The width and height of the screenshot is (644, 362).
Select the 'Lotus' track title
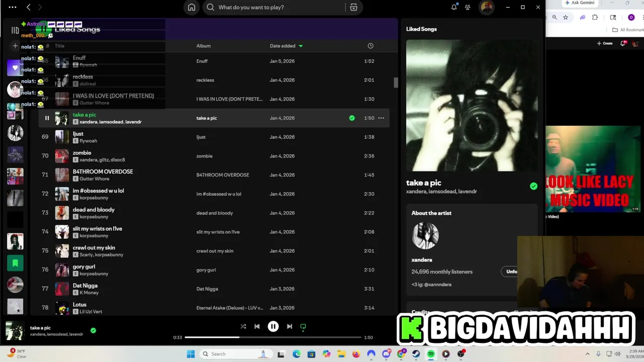tap(79, 305)
